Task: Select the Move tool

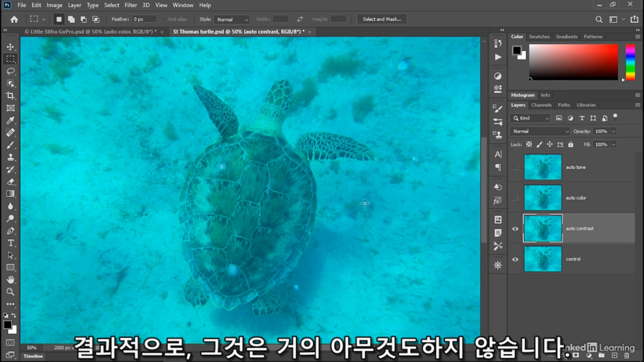Action: tap(11, 47)
